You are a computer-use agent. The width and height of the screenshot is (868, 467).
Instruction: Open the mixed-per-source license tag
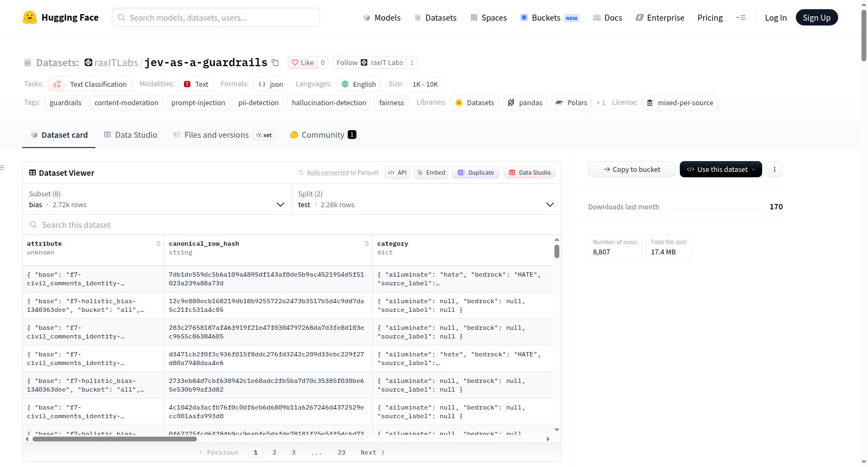tap(680, 103)
